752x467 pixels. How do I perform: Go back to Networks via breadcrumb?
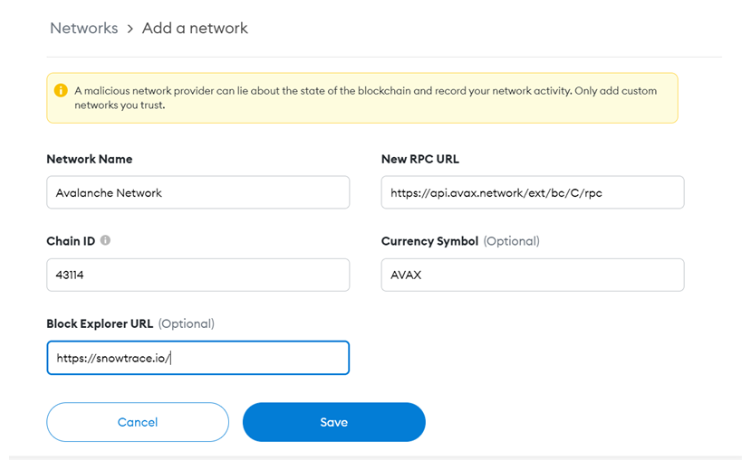84,28
